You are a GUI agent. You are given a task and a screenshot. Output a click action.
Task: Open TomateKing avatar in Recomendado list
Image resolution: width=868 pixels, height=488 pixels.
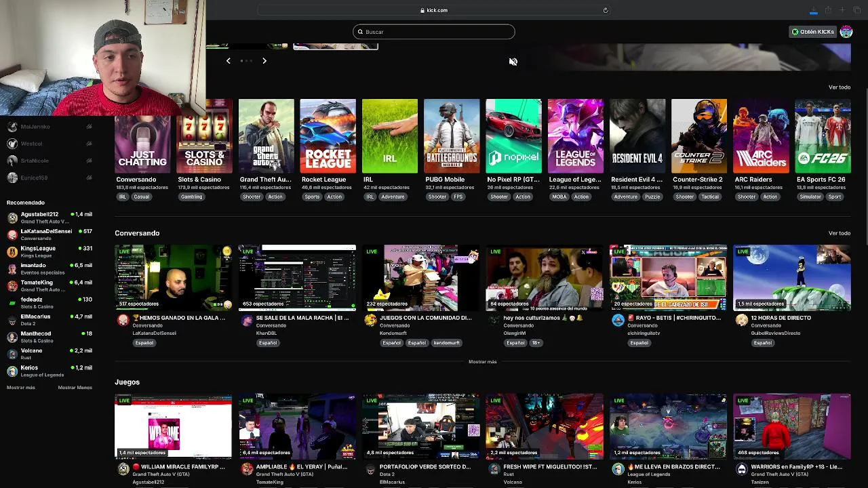(12, 286)
